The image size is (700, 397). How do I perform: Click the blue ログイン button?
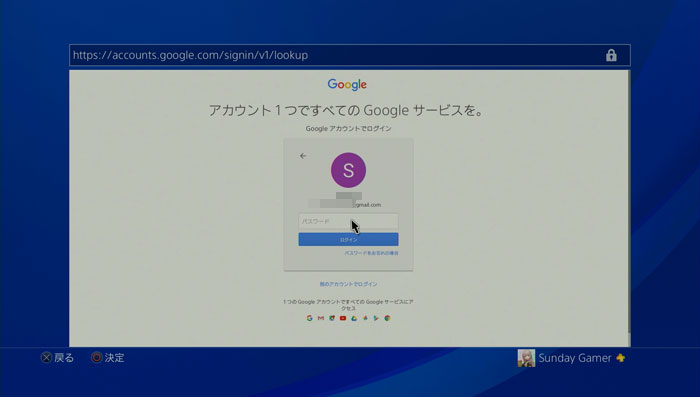click(348, 239)
